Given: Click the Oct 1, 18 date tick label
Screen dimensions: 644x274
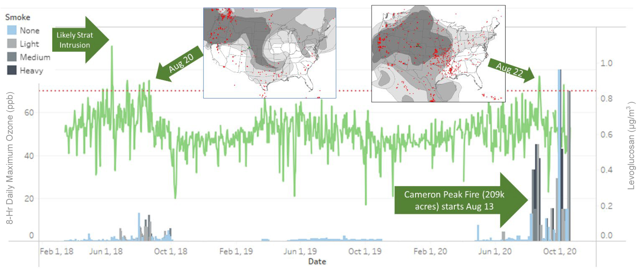Looking at the screenshot, I should click(x=171, y=251).
